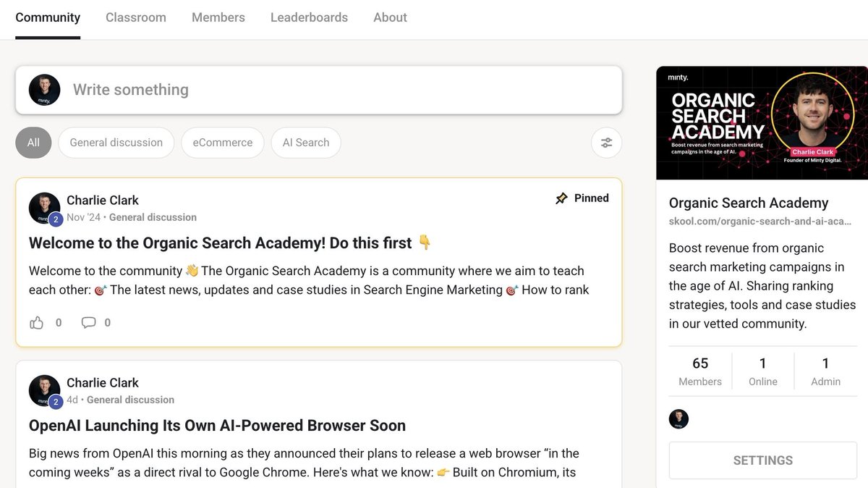Select the All category filter
The image size is (868, 488).
click(x=33, y=143)
